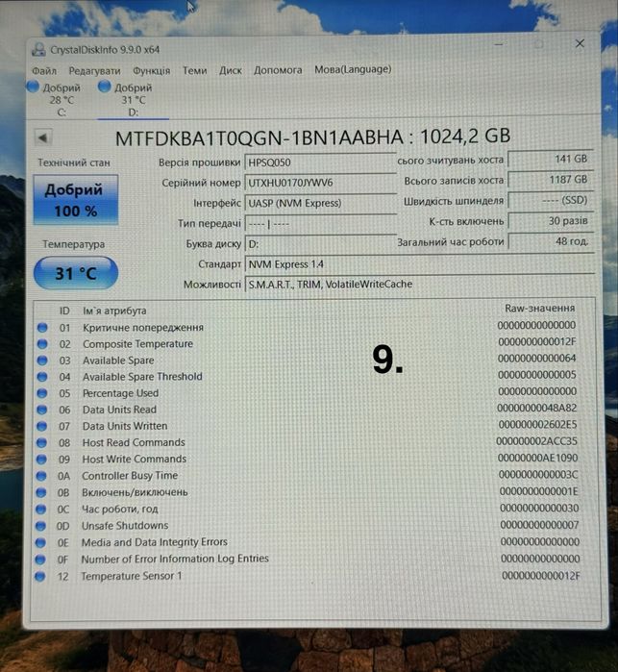Open the Теми menu
The height and width of the screenshot is (672, 618).
(x=195, y=70)
